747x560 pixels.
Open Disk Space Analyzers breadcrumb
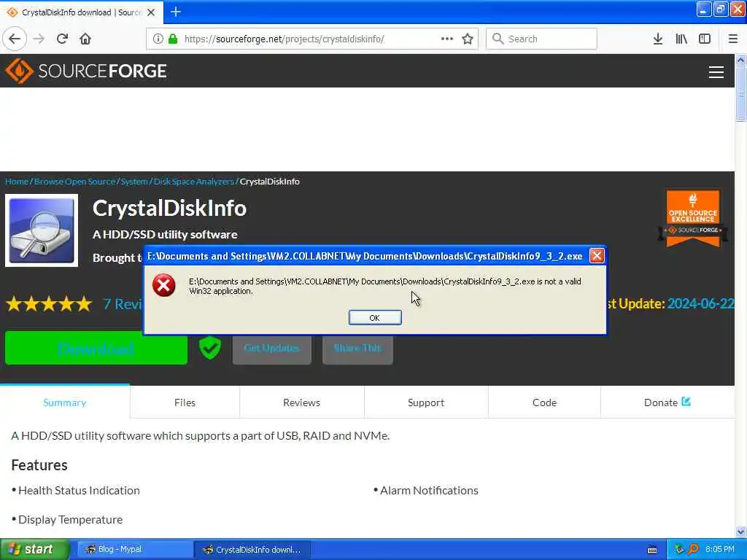pyautogui.click(x=194, y=182)
